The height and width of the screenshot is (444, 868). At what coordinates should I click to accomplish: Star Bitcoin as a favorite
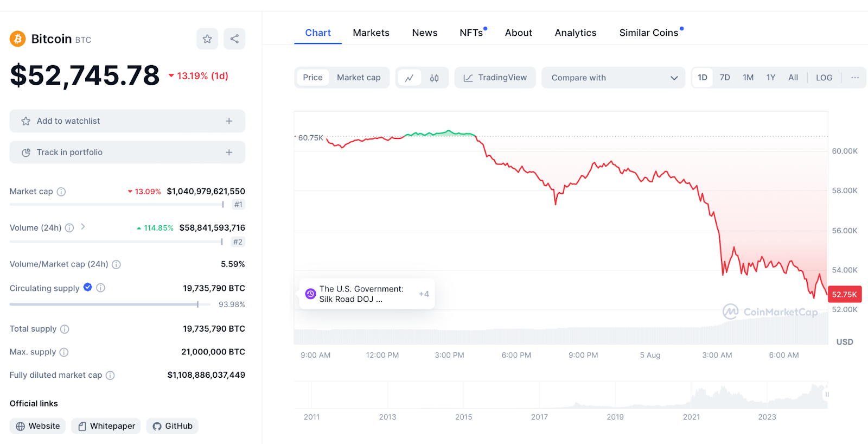(x=207, y=39)
